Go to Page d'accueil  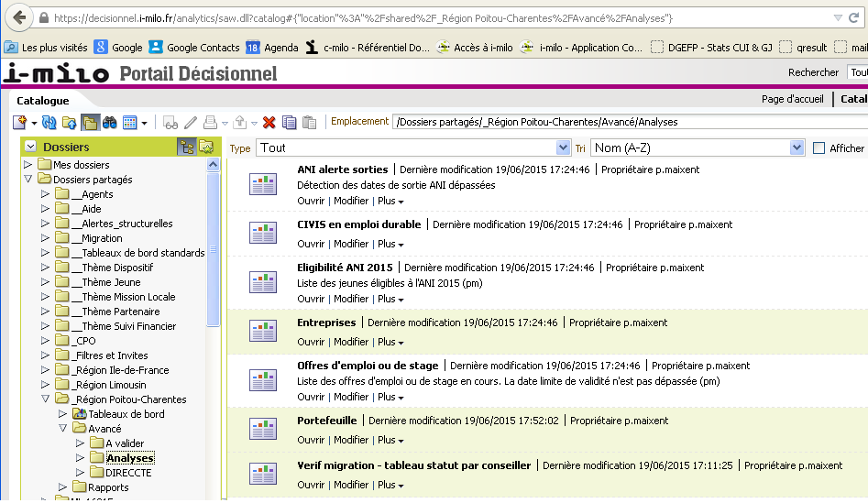792,99
